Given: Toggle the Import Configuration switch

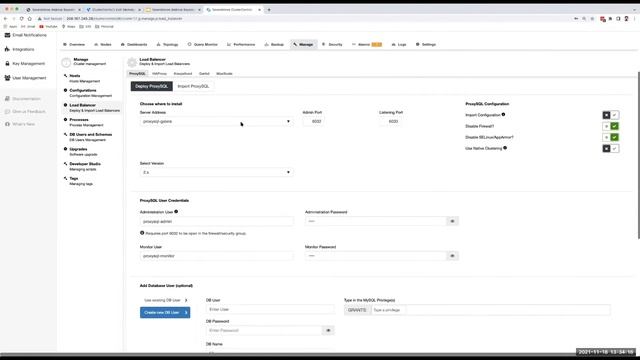Looking at the screenshot, I should [x=611, y=116].
